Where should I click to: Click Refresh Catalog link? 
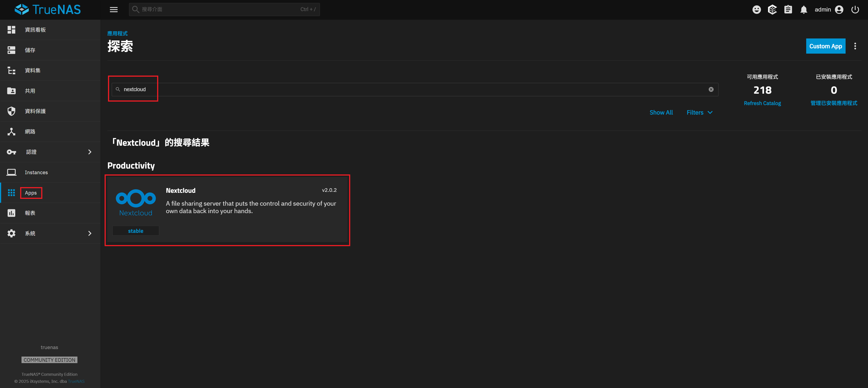click(762, 103)
